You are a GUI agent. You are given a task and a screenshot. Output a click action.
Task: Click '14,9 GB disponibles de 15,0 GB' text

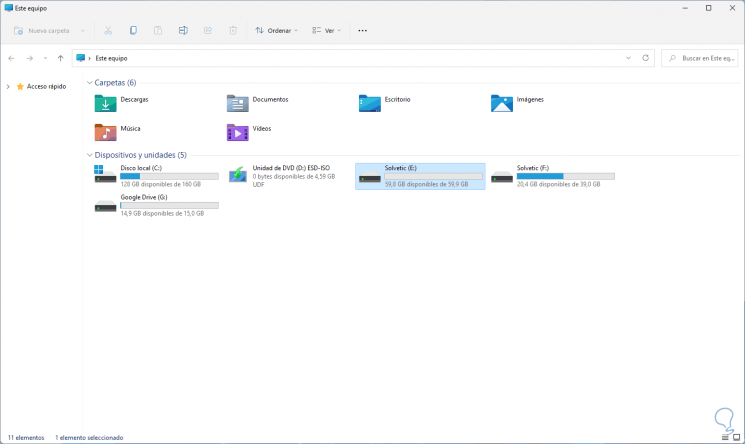162,213
